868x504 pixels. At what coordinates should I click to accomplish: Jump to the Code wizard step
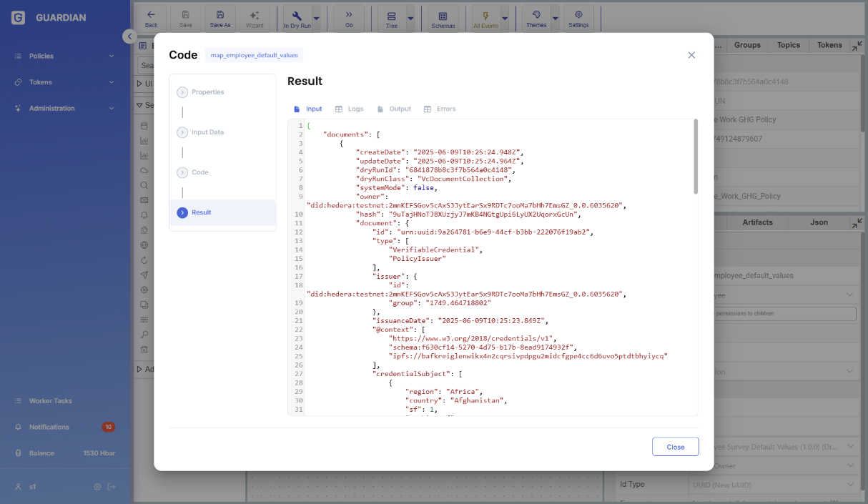pos(199,172)
